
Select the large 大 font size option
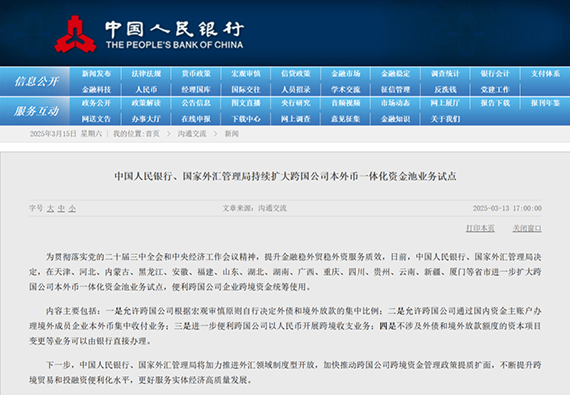pos(51,208)
